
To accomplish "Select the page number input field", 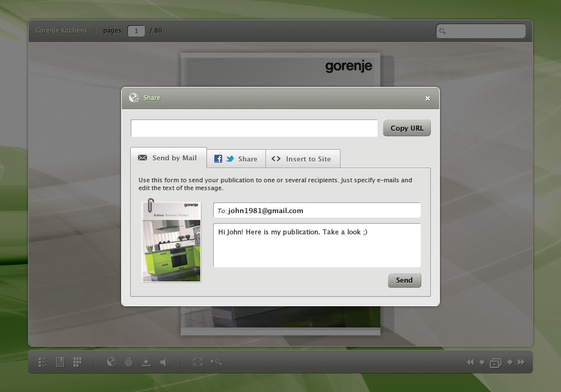I will click(x=136, y=30).
